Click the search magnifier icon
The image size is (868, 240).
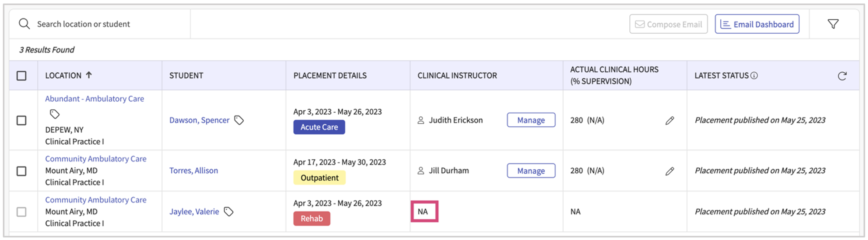pyautogui.click(x=24, y=24)
